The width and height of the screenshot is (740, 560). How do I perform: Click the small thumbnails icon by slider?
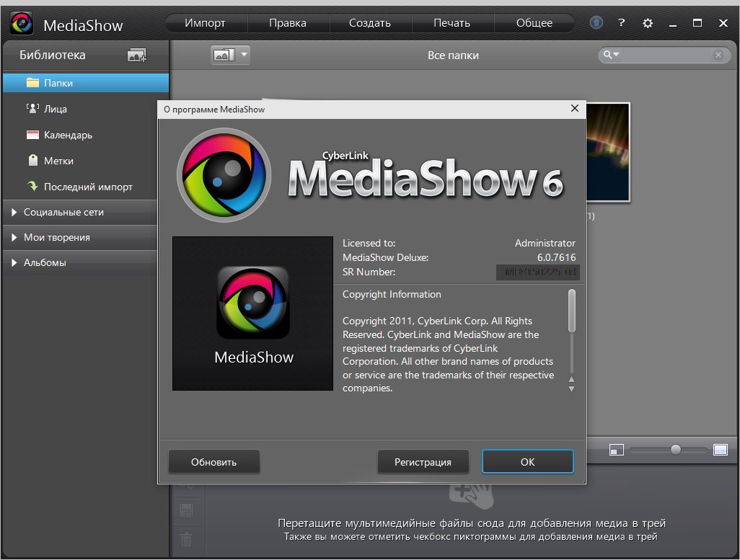point(617,450)
